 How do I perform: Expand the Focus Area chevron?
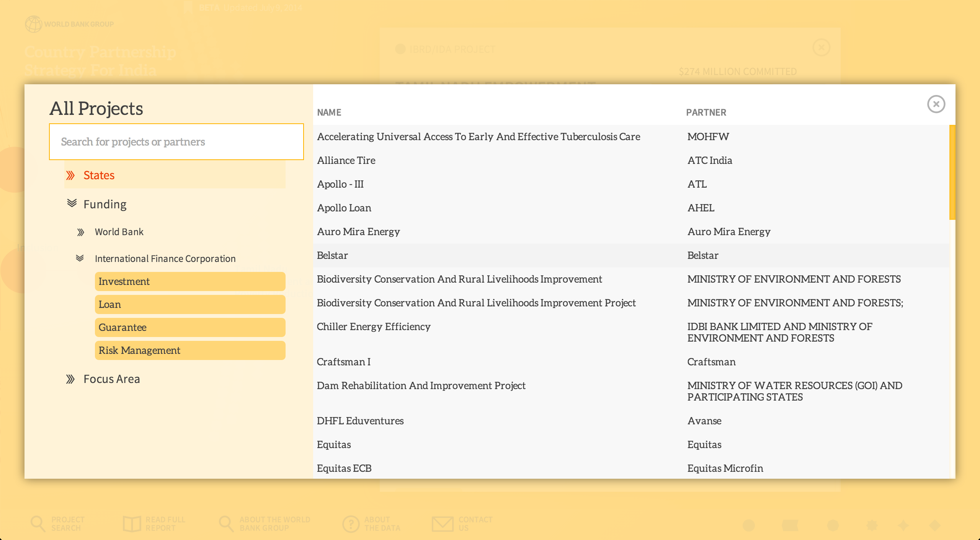70,379
